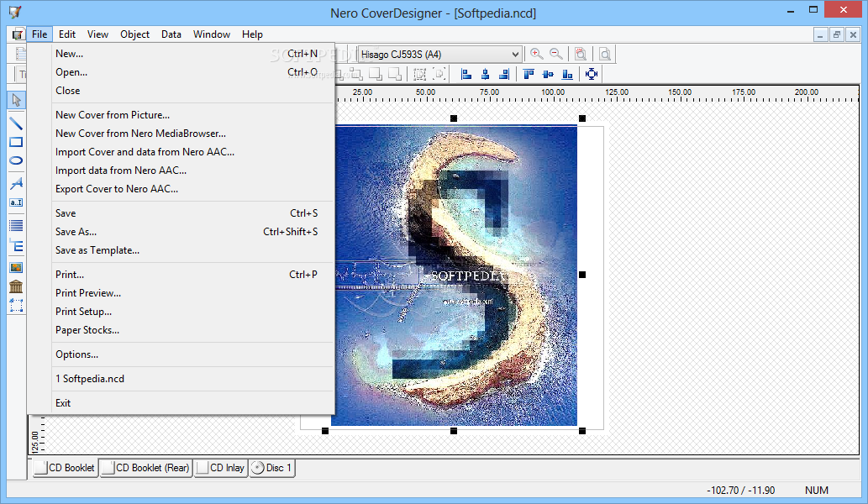This screenshot has width=868, height=504.
Task: Click the right-middle selection handle of image
Action: pyautogui.click(x=581, y=275)
